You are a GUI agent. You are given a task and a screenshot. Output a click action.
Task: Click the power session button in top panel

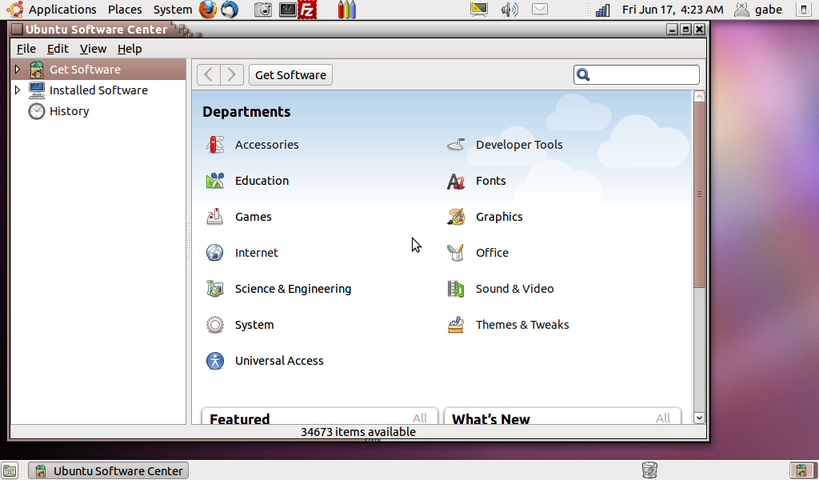[x=804, y=9]
